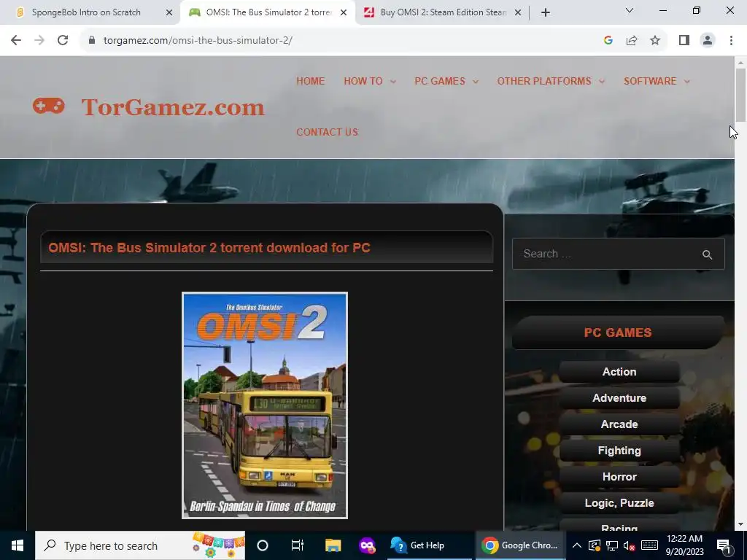Open the notification center icon
Screen dimensions: 747x560
coord(724,545)
